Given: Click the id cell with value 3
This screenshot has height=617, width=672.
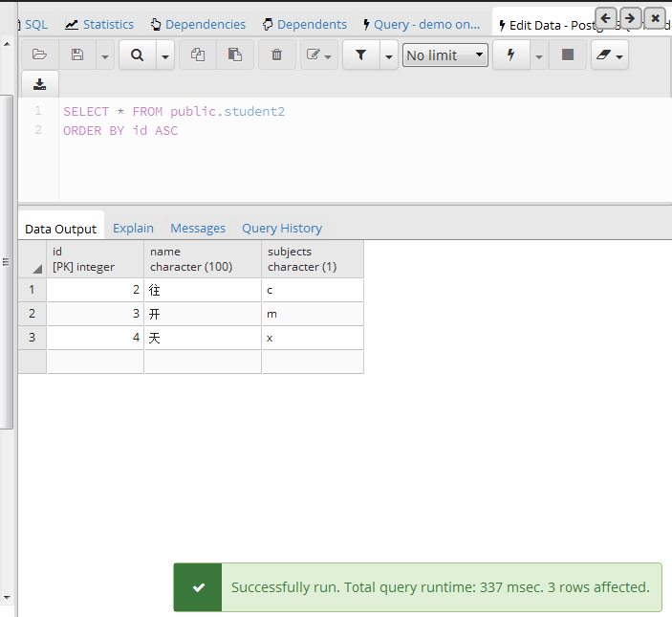Looking at the screenshot, I should coord(96,314).
